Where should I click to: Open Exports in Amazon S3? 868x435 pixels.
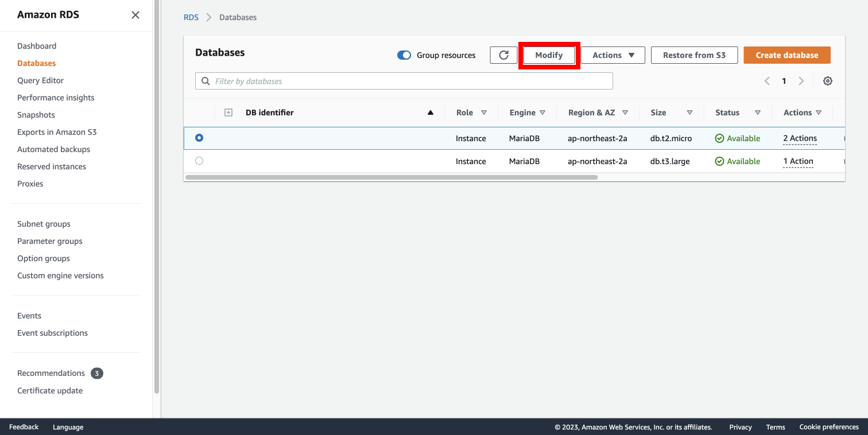point(57,132)
